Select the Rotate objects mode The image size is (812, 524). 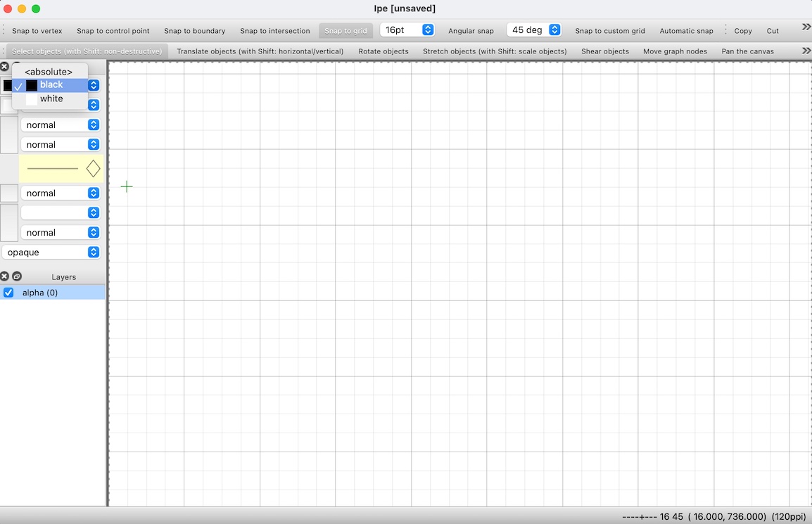point(383,51)
